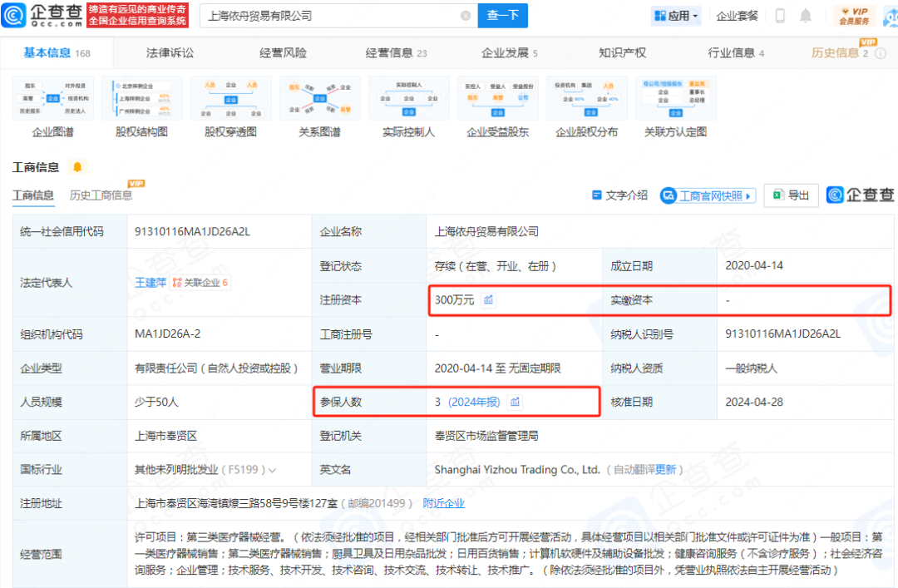Click the 导出 export button
This screenshot has width=898, height=588.
791,195
